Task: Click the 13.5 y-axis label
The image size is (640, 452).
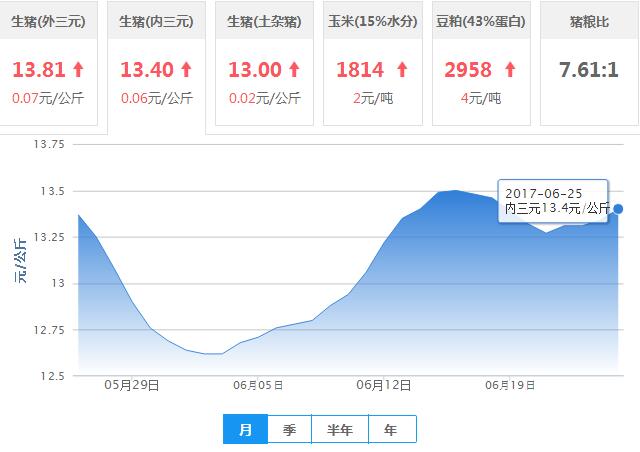Action: tap(52, 191)
